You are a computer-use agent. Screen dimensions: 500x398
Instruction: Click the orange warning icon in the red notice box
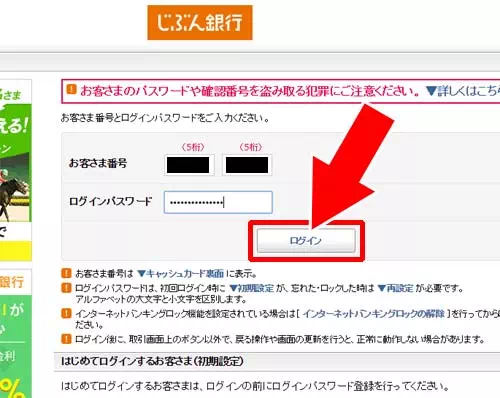[71, 89]
